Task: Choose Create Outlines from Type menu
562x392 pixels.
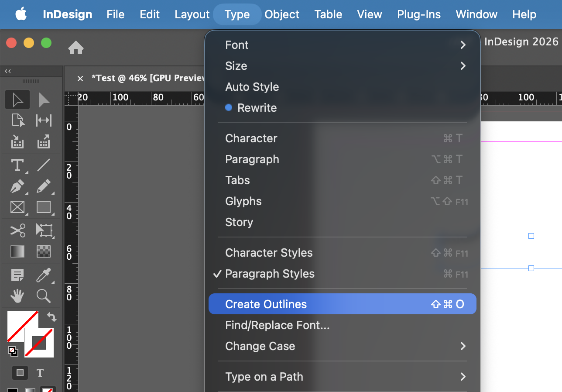Action: tap(343, 304)
